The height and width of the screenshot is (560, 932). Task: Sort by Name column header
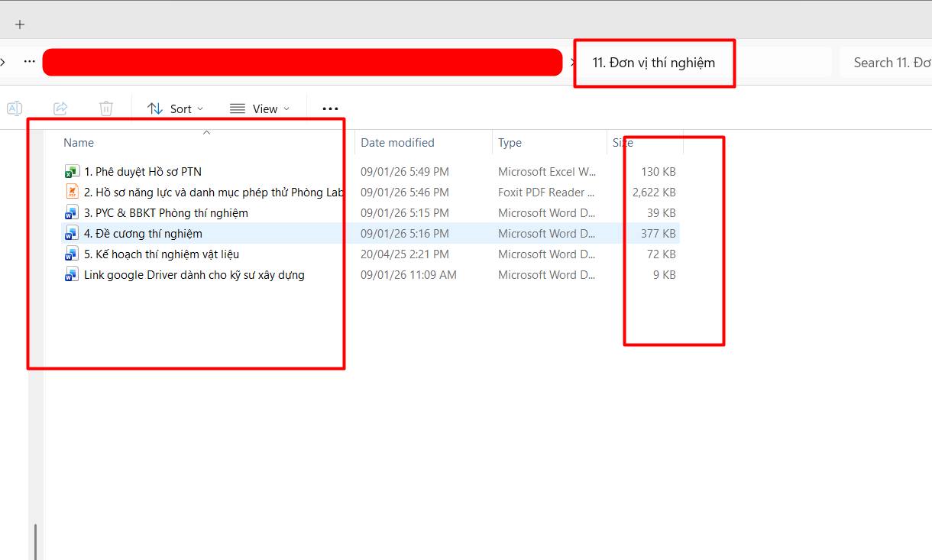tap(79, 143)
